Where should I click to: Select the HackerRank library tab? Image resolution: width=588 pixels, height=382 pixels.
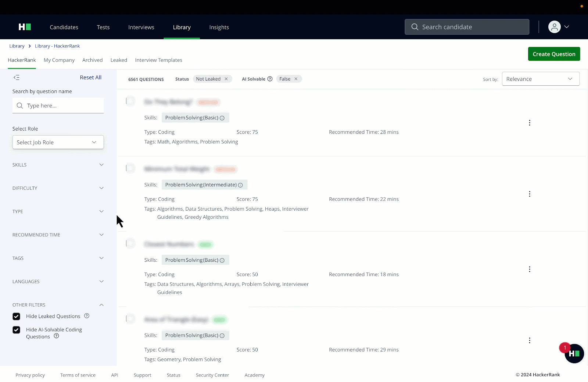click(22, 60)
